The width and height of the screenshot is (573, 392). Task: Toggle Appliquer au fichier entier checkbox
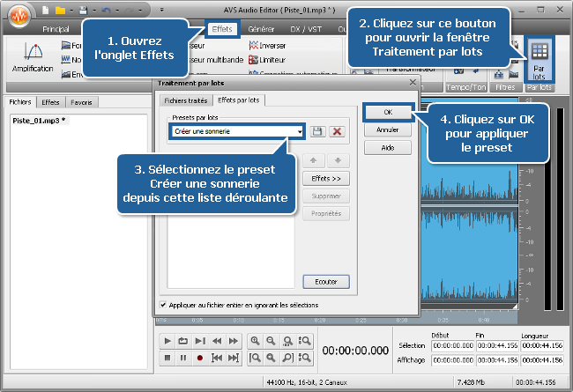tap(163, 304)
